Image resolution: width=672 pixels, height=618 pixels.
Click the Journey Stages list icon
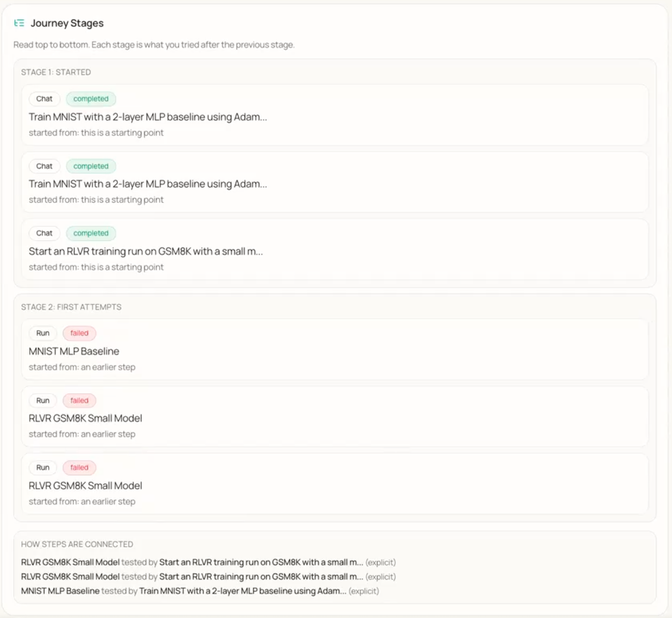19,23
